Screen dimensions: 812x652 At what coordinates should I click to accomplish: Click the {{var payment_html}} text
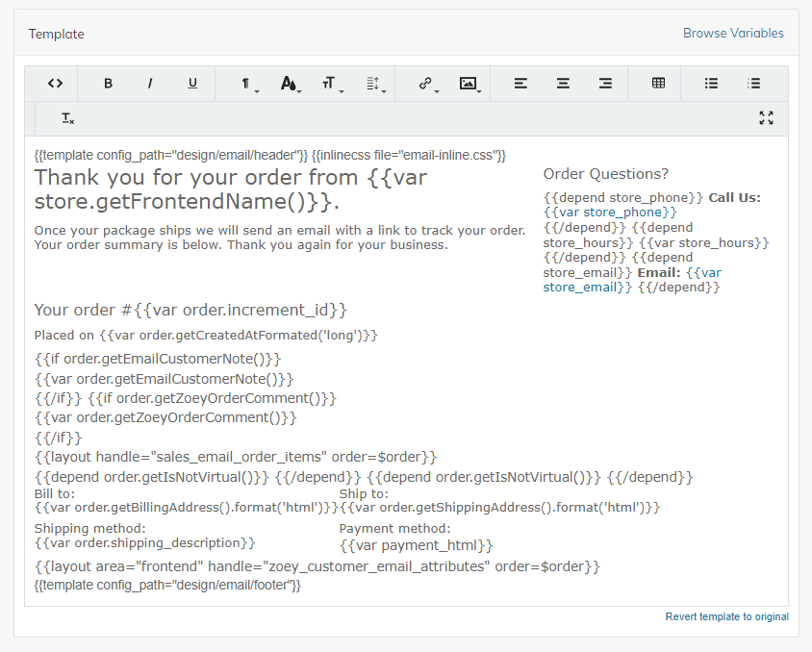tap(417, 545)
